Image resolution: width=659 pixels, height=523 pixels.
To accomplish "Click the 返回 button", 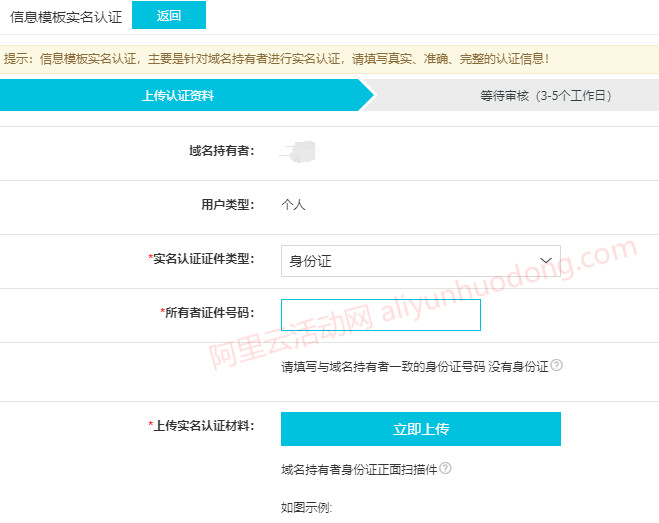I will pyautogui.click(x=169, y=15).
